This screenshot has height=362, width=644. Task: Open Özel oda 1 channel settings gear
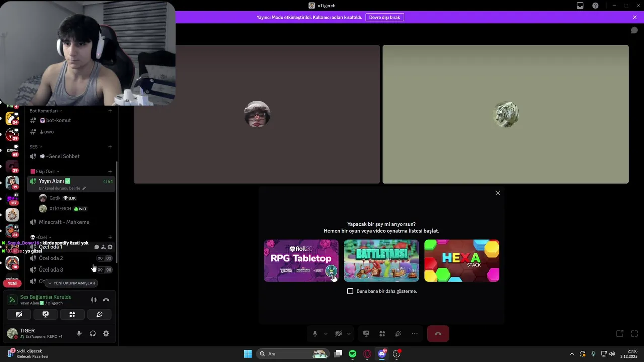pos(110,247)
